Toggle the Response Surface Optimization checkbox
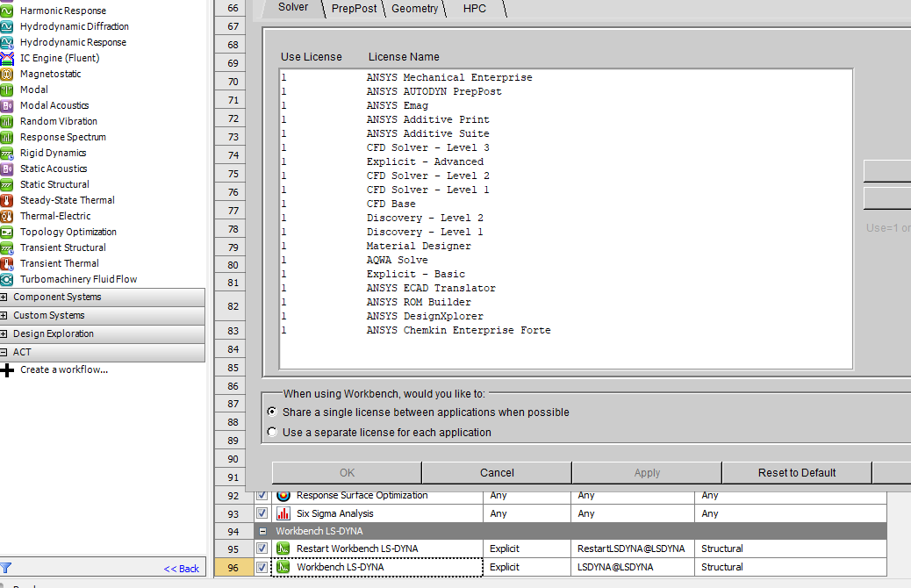This screenshot has height=588, width=911. 262,495
